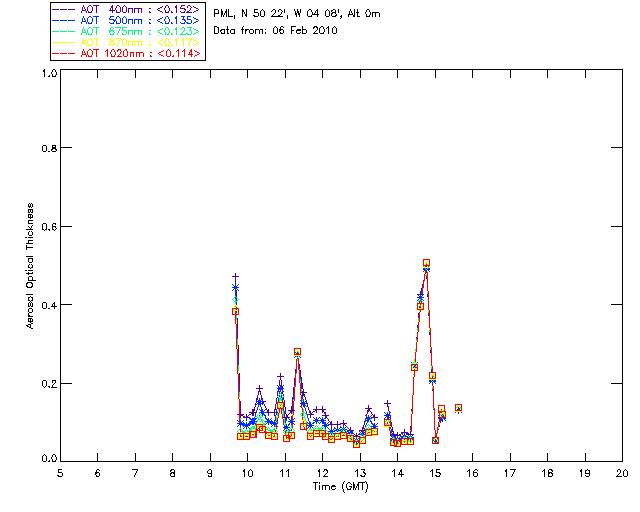Click the y-axis label 1.0
Screen dimensions: 640x512
(x=49, y=73)
